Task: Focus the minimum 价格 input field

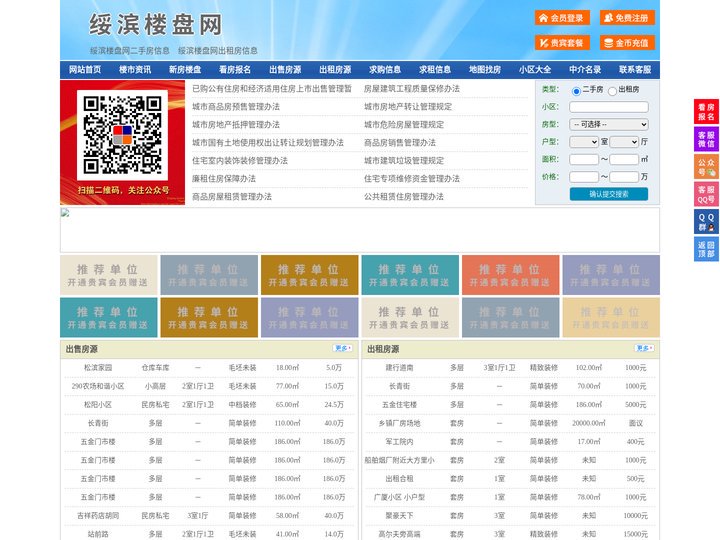Action: click(x=584, y=177)
